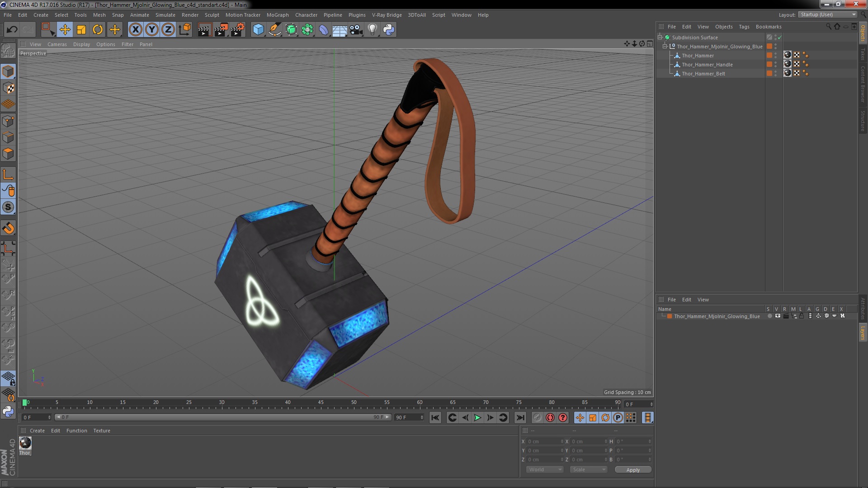Select the Move tool
The width and height of the screenshot is (868, 488).
coord(65,30)
